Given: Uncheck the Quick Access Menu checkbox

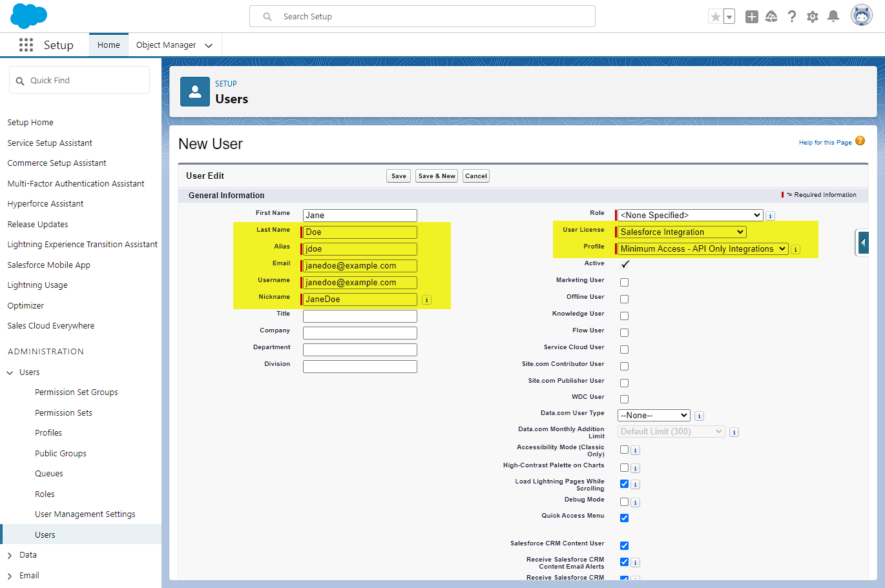Looking at the screenshot, I should coord(624,518).
